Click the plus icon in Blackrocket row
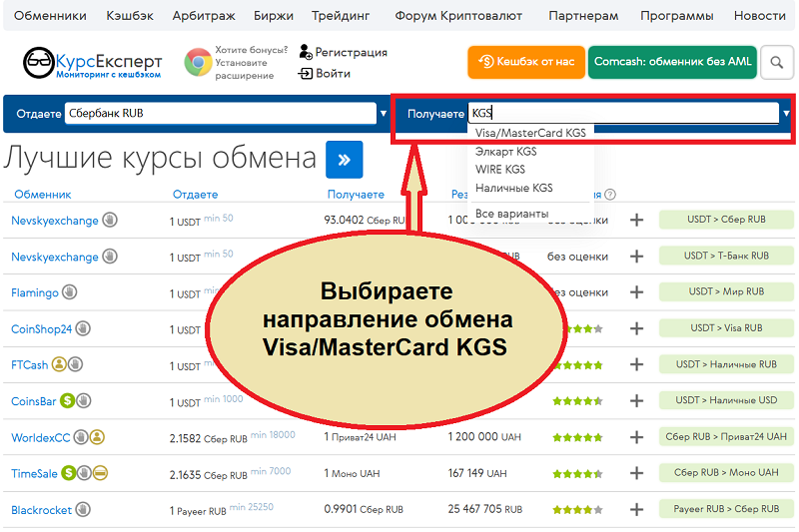The image size is (799, 532). point(636,509)
